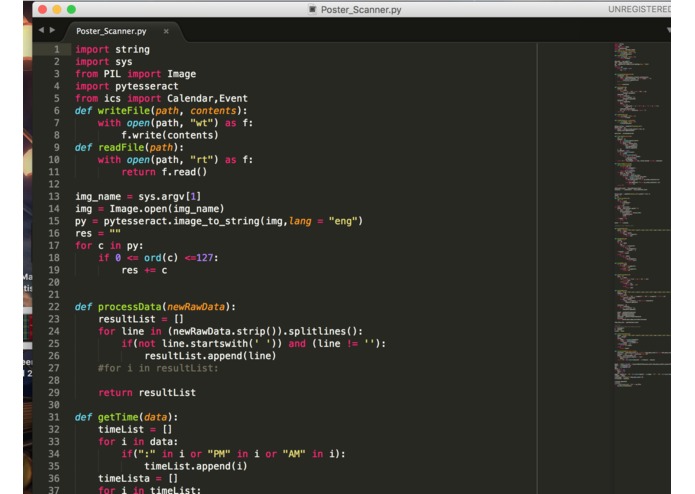Click 'timeList = []' on line 32
The width and height of the screenshot is (695, 494).
click(x=135, y=429)
